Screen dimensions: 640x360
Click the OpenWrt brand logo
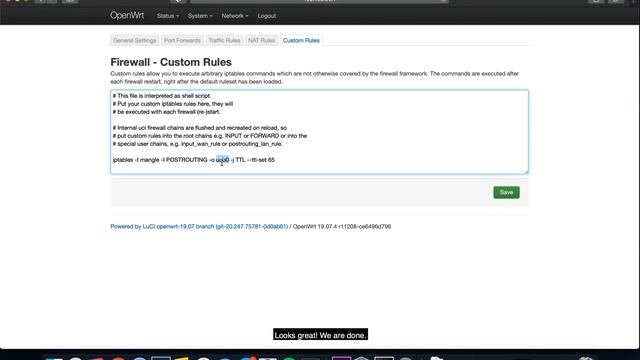[x=127, y=16]
